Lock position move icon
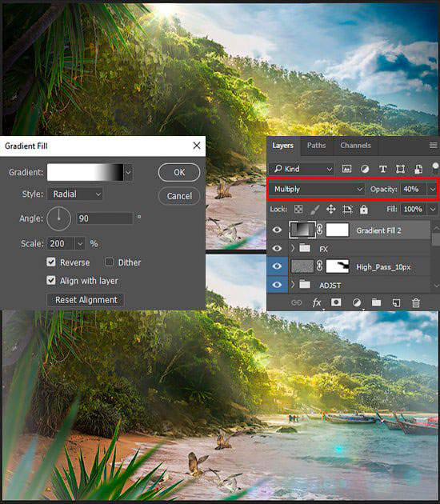This screenshot has height=504, width=440. point(330,210)
